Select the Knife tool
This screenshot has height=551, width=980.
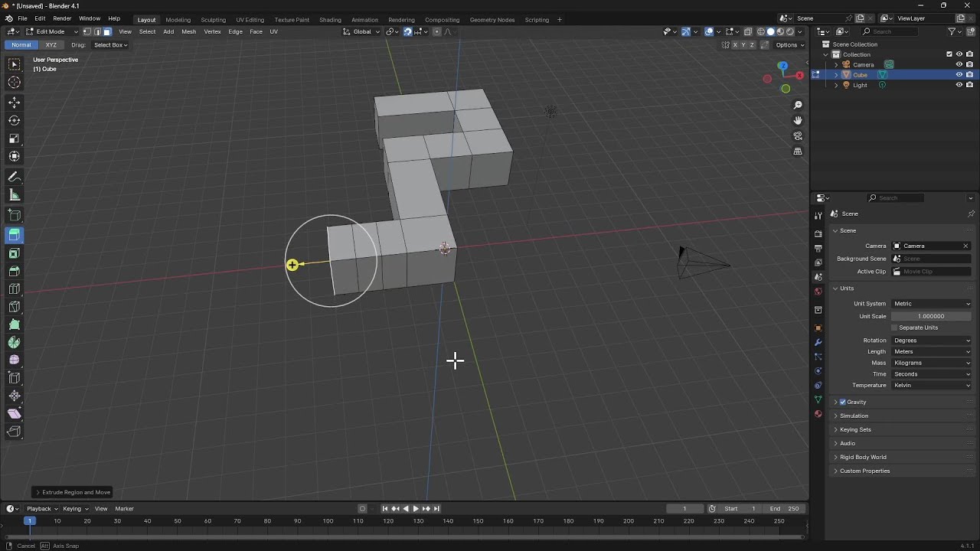coord(15,307)
